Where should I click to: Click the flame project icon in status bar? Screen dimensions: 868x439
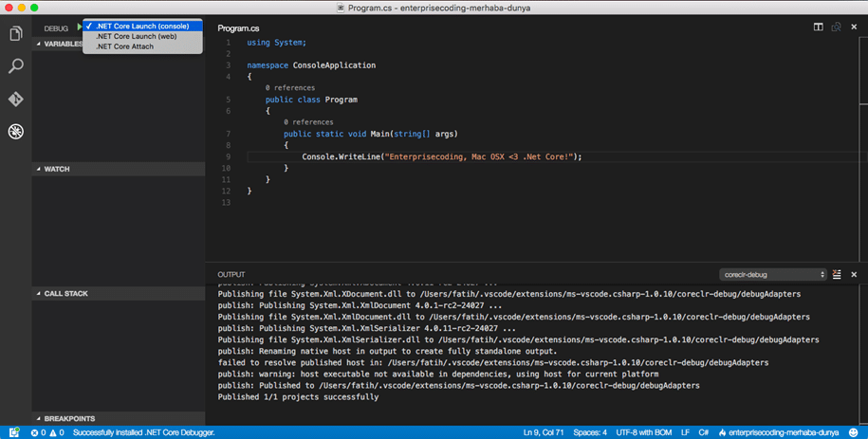click(x=722, y=433)
